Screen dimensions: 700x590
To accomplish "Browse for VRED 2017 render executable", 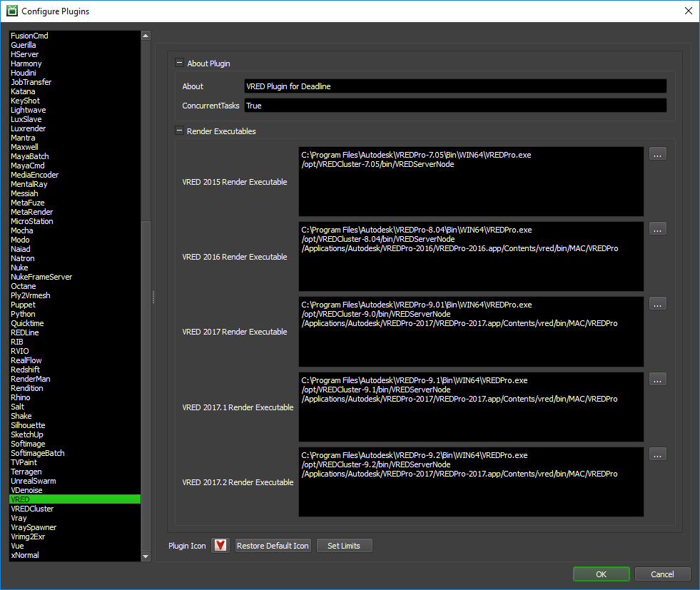I will click(658, 305).
